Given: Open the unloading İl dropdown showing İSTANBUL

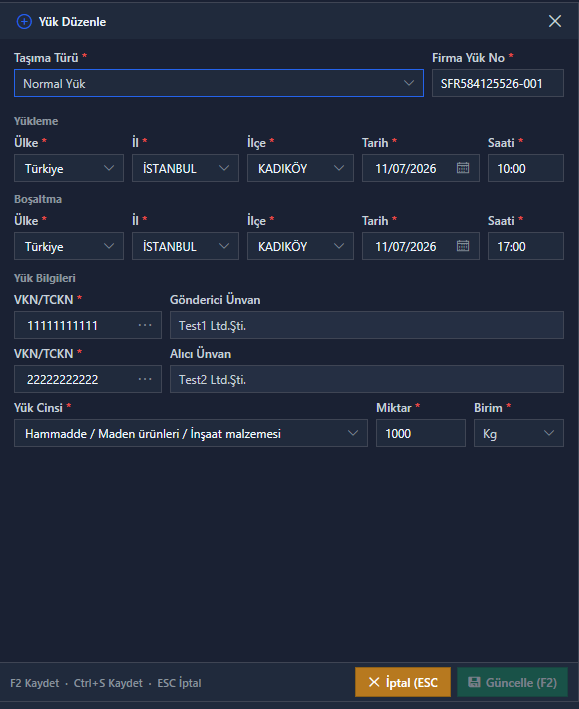Looking at the screenshot, I should coord(185,246).
